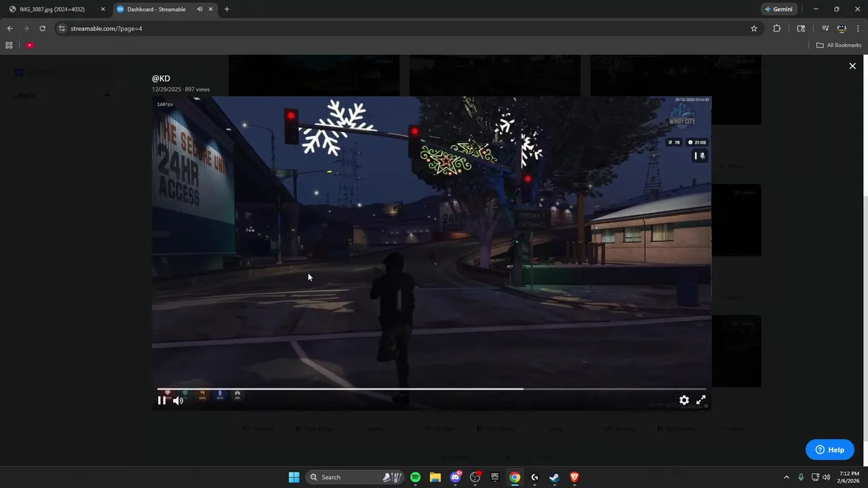Close the Dashboard – Streamable tab

(211, 9)
